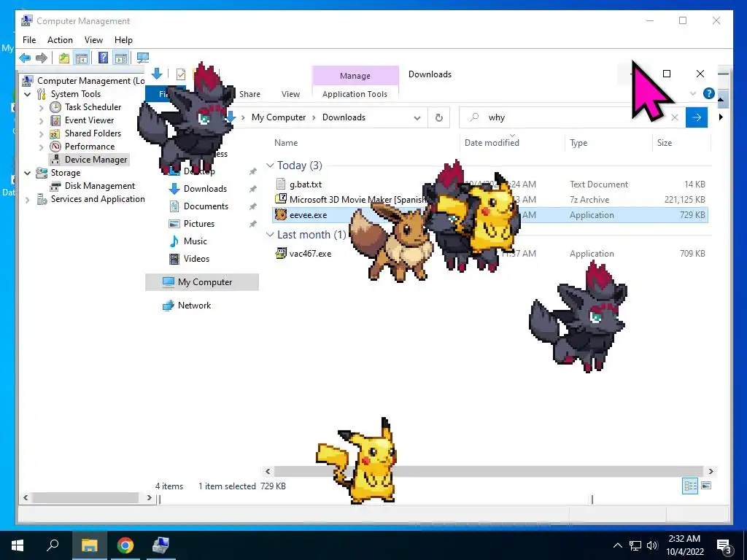Click the Device Manager icon
Image resolution: width=747 pixels, height=560 pixels.
tap(55, 160)
